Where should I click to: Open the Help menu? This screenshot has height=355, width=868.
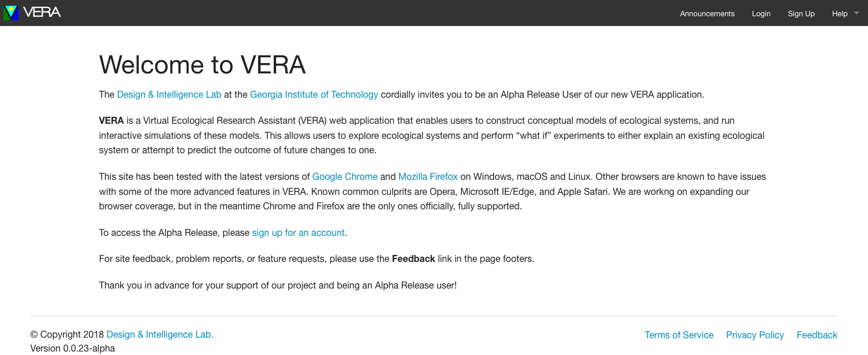[840, 14]
